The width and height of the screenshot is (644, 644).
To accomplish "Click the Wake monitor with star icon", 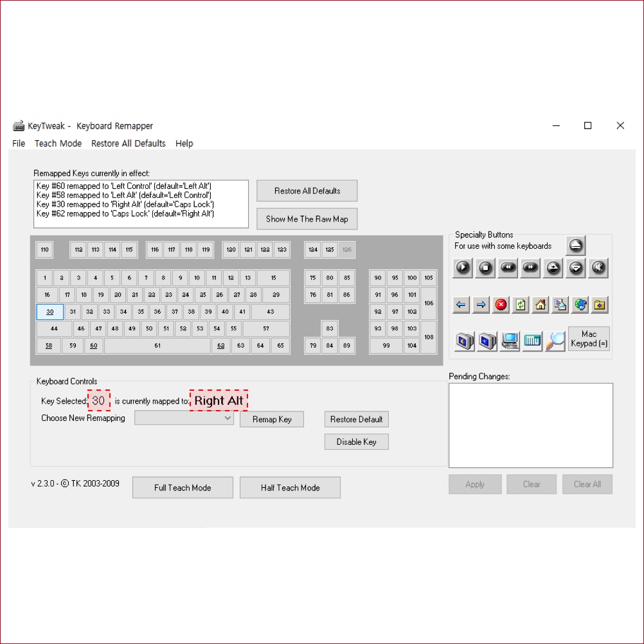I will [488, 341].
